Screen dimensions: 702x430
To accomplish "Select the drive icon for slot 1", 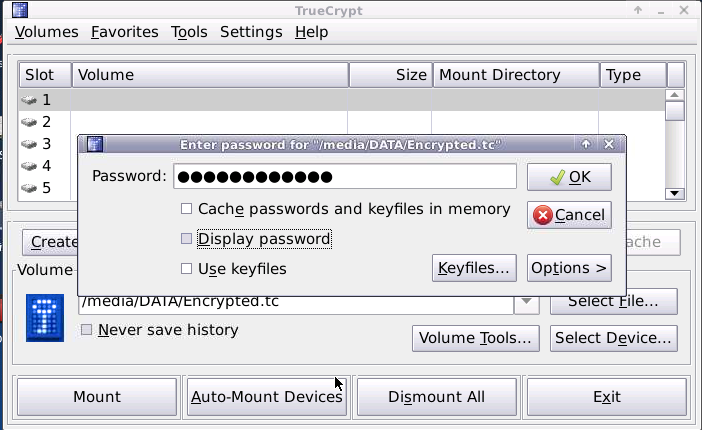I will 30,100.
